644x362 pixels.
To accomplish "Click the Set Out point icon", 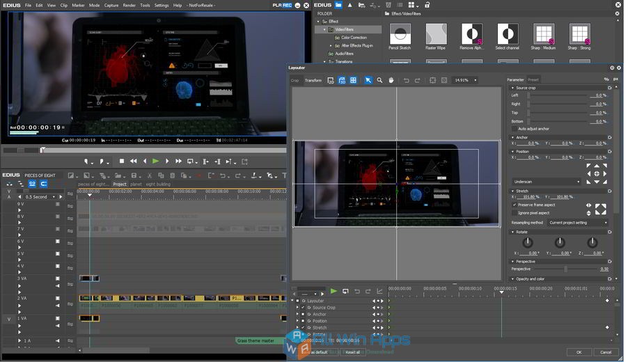I will 102,162.
